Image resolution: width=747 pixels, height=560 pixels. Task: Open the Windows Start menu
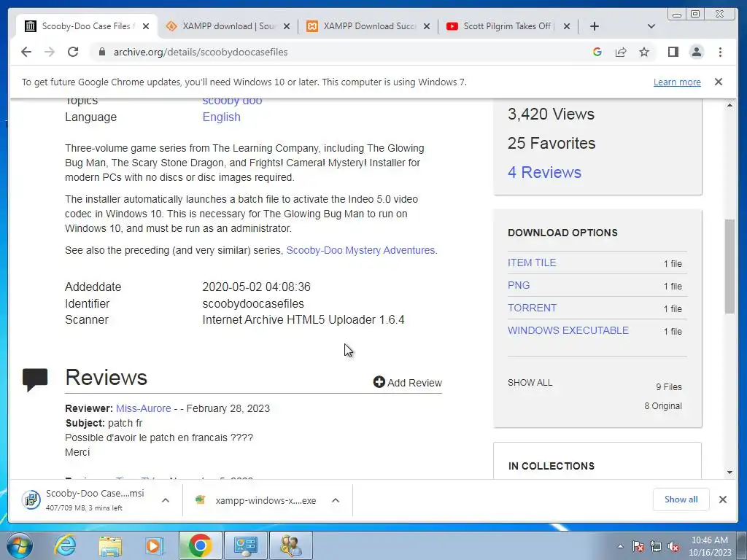click(19, 545)
